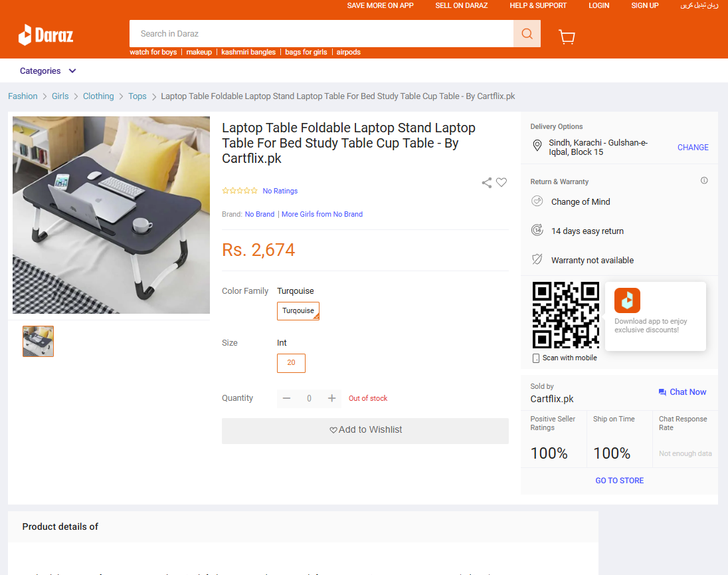This screenshot has width=728, height=575.
Task: Open the shopping cart icon
Action: (567, 37)
